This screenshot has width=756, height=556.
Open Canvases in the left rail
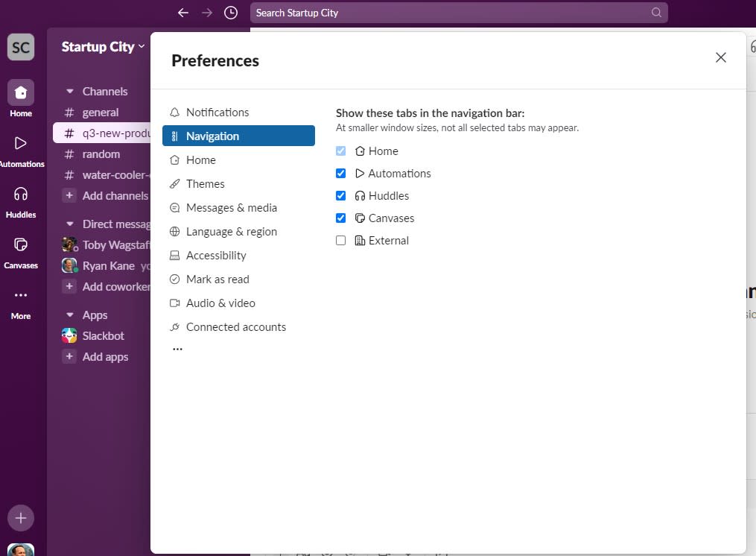click(21, 253)
